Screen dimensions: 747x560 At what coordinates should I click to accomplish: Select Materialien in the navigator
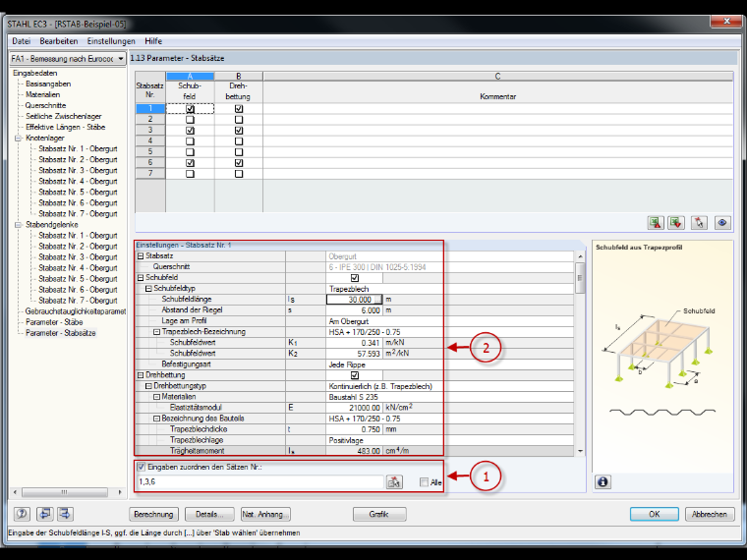pos(43,94)
